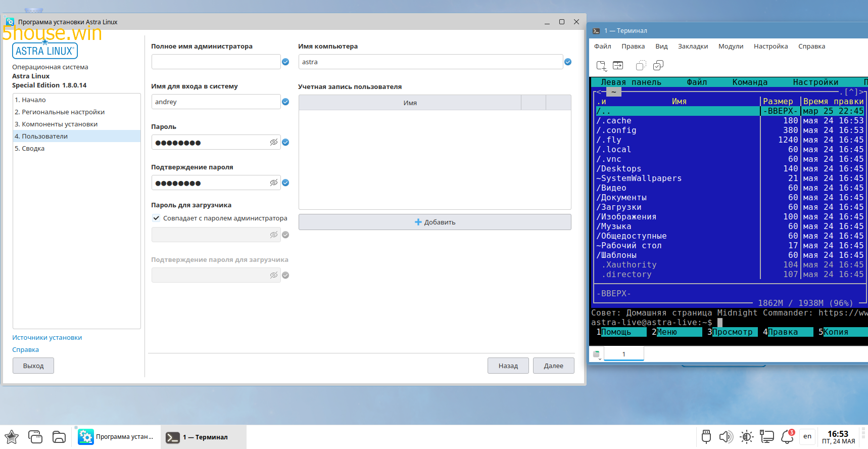Click validation checkmark next to login name

285,102
